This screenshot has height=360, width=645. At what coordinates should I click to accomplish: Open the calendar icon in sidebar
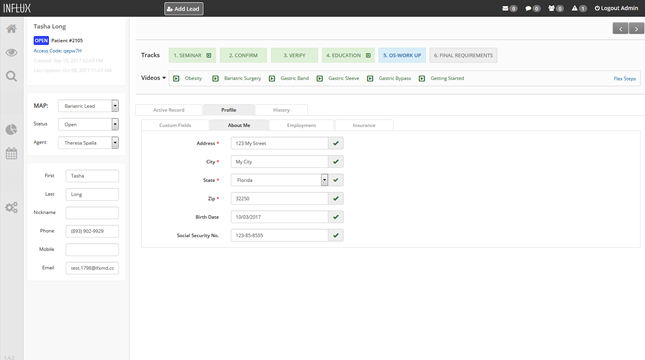pos(12,153)
